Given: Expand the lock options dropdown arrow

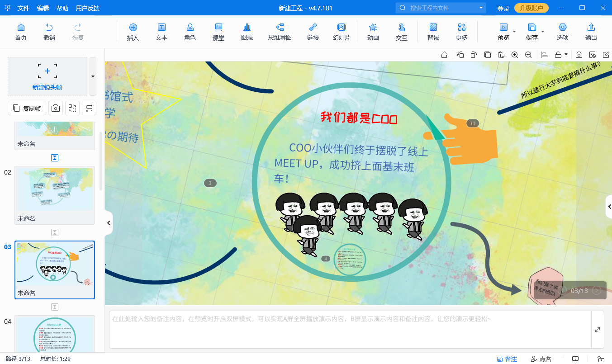Looking at the screenshot, I should tap(566, 55).
